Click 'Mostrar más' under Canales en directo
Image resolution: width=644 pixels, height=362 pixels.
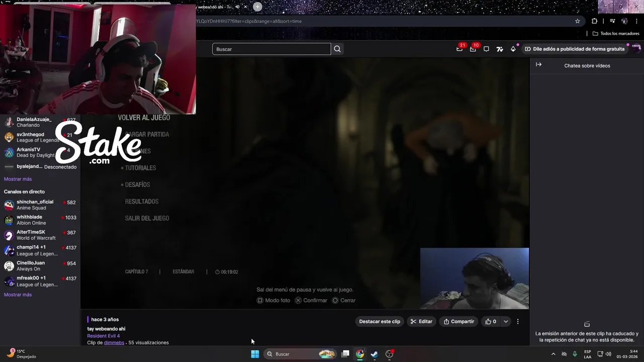click(x=18, y=295)
